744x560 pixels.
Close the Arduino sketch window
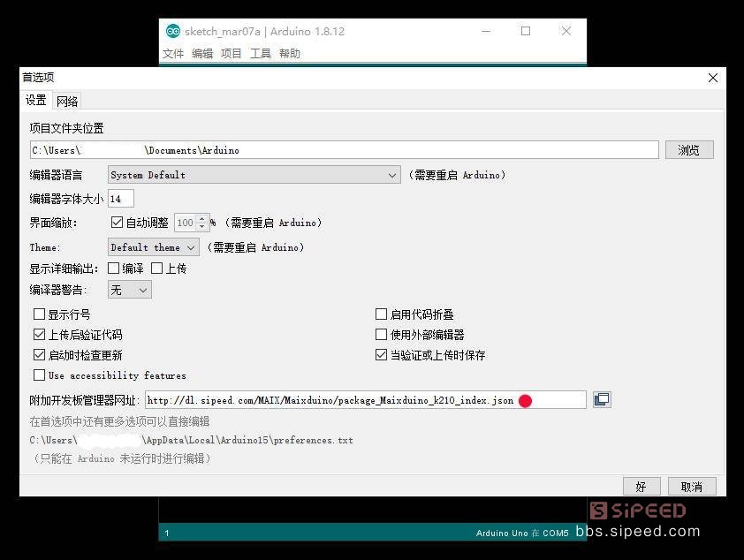[x=566, y=31]
